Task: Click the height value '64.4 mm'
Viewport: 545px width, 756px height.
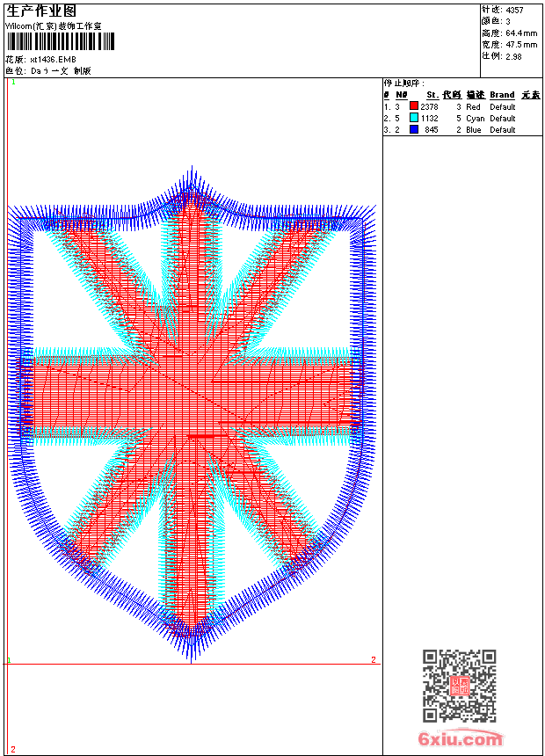Action: pos(521,33)
